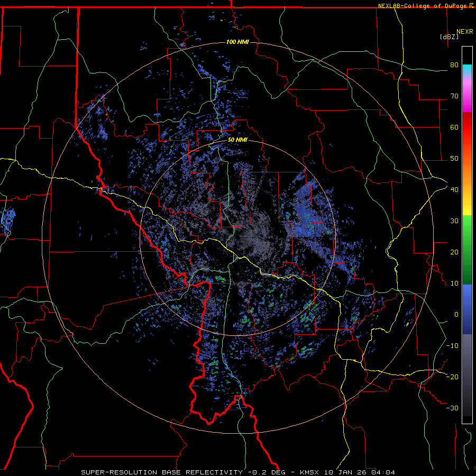This screenshot has height=476, width=476.
Task: Click the KMSX radar site identifier
Action: coord(309,472)
